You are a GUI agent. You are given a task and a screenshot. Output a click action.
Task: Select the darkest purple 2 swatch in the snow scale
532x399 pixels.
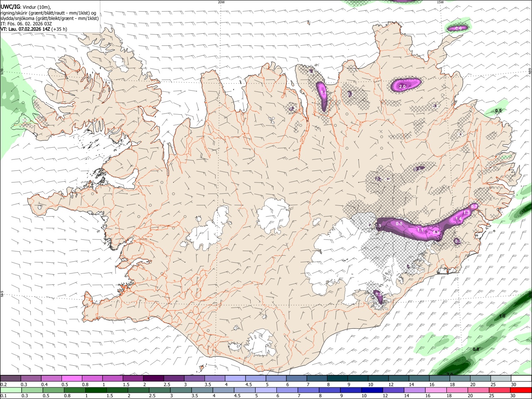(x=153, y=378)
